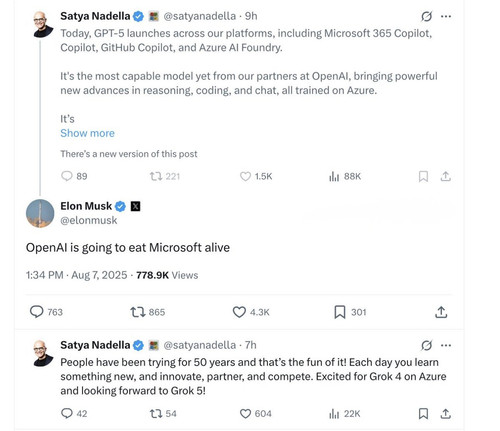Viewport: 500px width, 431px height.
Task: Like Satya's post with 1.5K likes
Action: pyautogui.click(x=245, y=176)
